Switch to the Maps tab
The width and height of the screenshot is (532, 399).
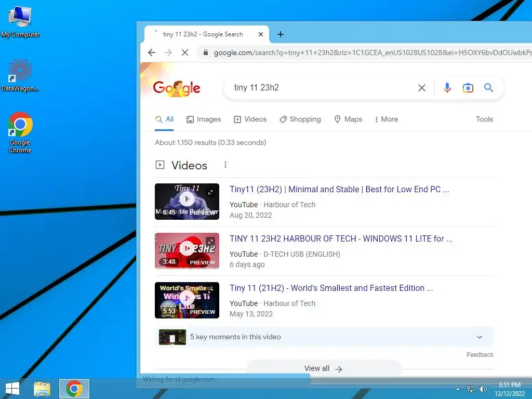pos(348,119)
